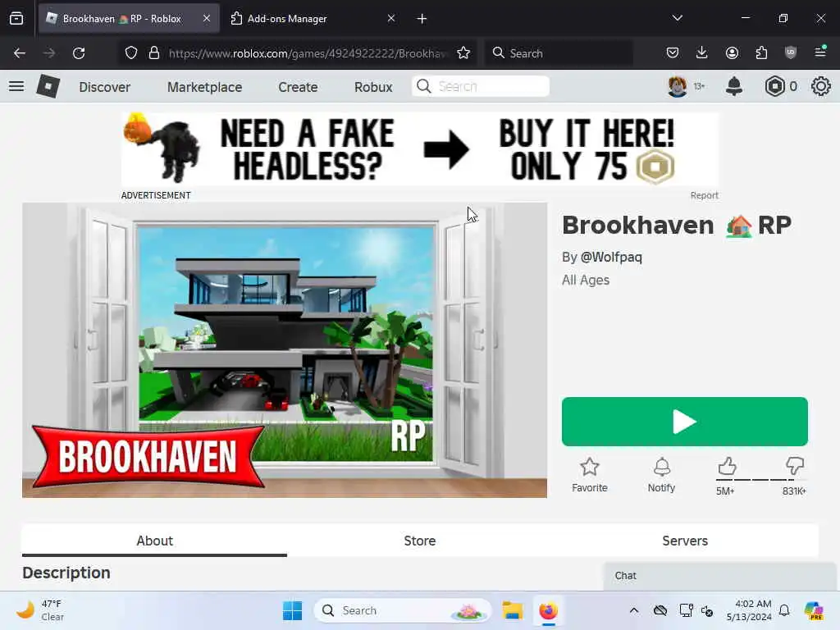Open tracking protection shield in address bar

[x=131, y=53]
